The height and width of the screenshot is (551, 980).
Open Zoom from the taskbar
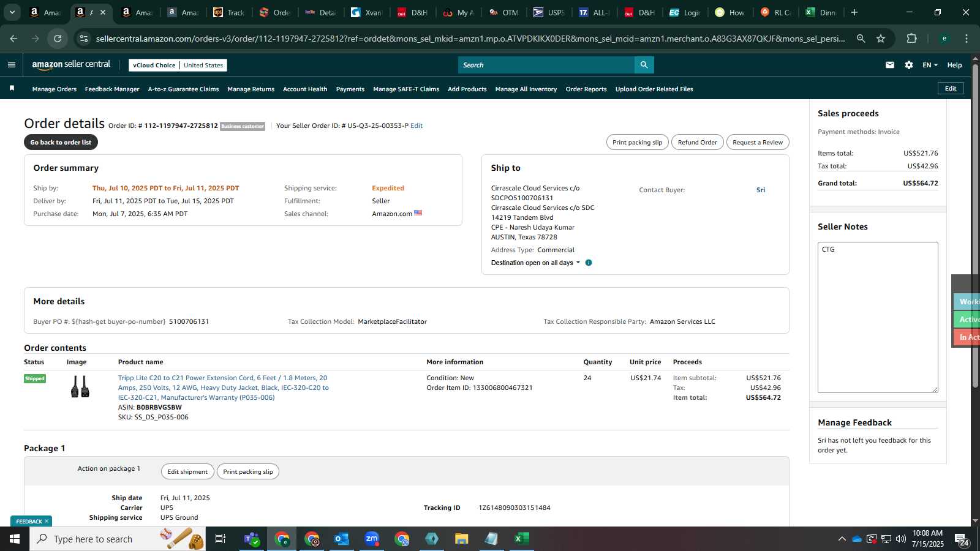pyautogui.click(x=372, y=539)
